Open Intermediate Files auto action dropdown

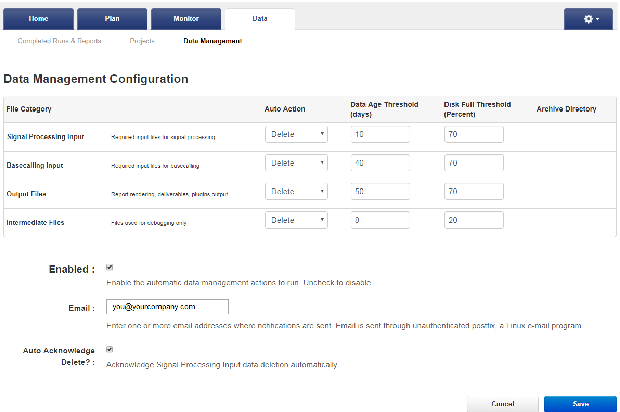[x=296, y=220]
